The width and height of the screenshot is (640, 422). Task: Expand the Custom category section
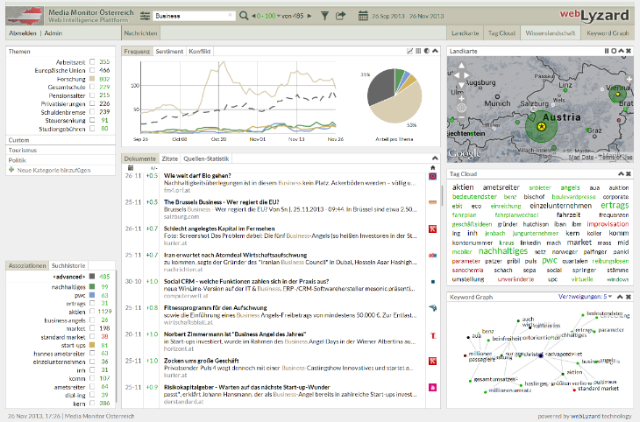point(60,140)
